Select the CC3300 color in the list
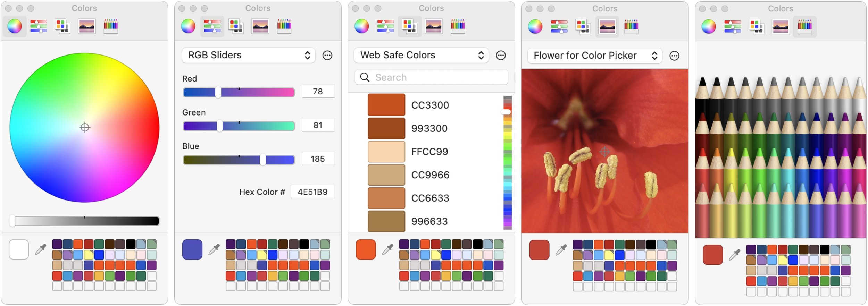This screenshot has width=868, height=306. [431, 105]
